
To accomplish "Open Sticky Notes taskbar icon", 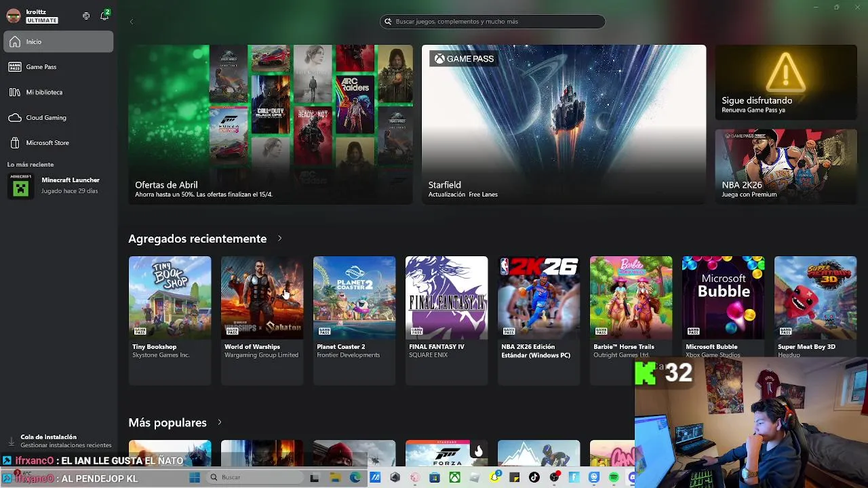I will [x=515, y=477].
